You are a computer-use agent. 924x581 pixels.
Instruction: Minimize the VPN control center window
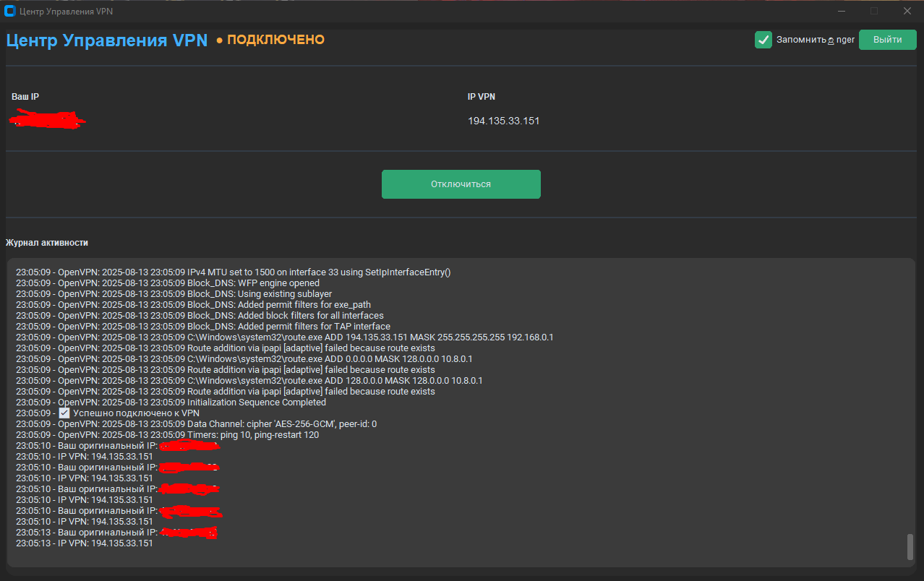(841, 11)
